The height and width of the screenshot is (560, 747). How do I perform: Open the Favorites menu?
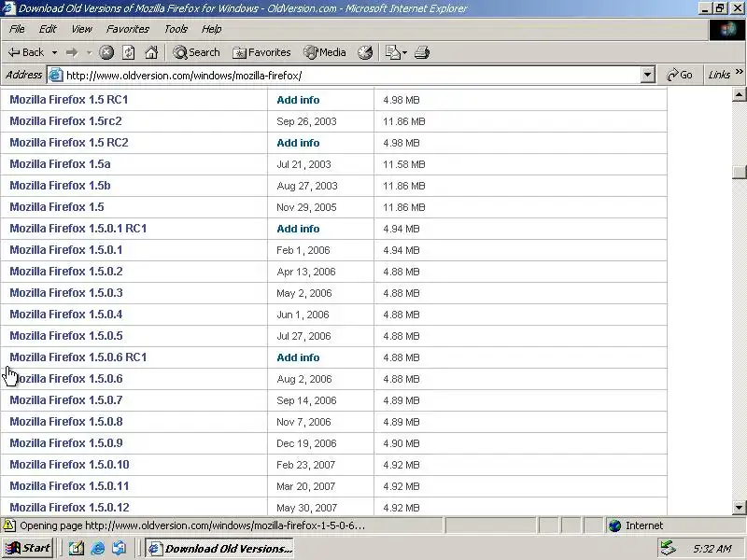click(128, 29)
